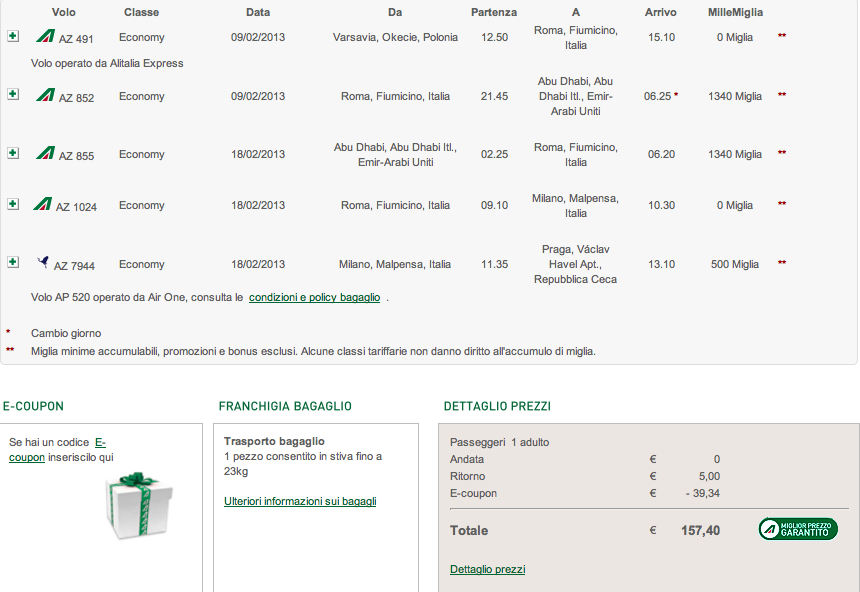Click the DETTAGLIO PREZZI section title

[497, 406]
